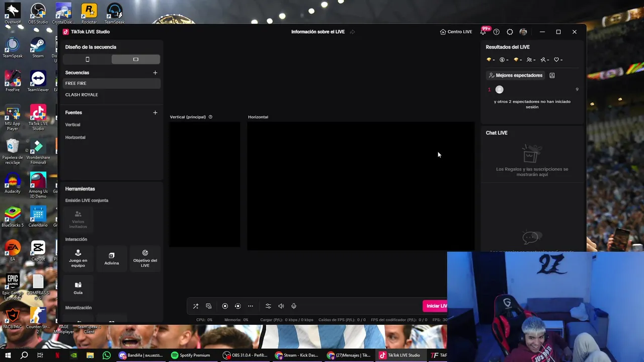644x362 pixels.
Task: Open the viewer list icon beside Mejores espectadores
Action: pos(552,75)
